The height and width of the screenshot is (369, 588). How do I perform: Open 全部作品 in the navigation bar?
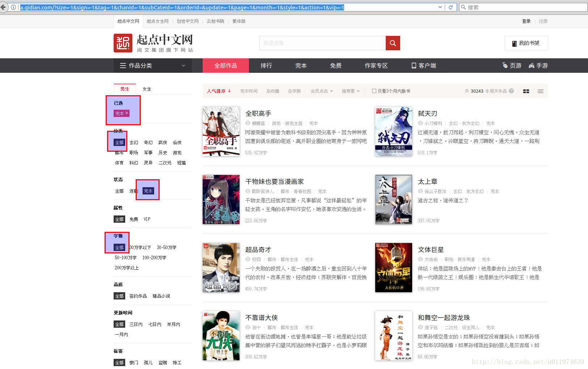coord(226,66)
